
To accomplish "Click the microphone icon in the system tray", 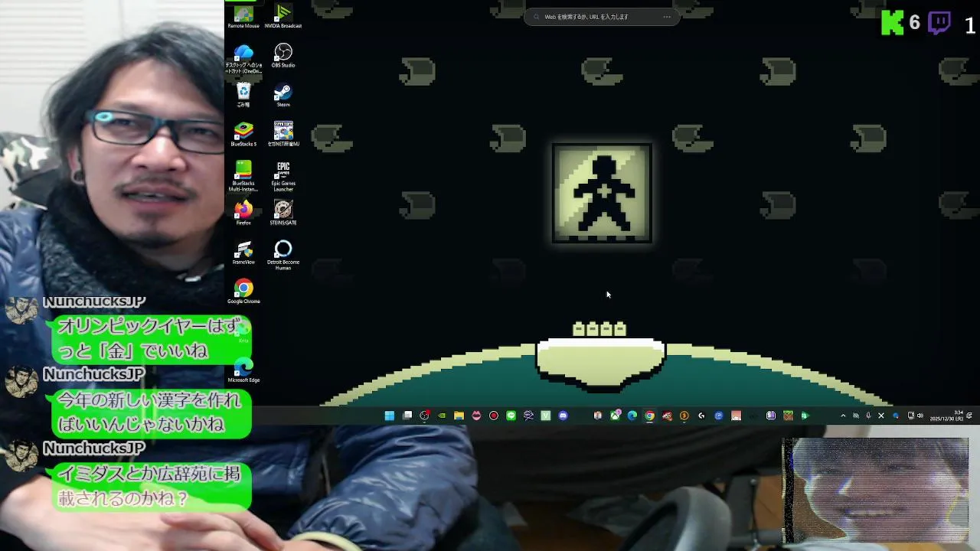I will pyautogui.click(x=868, y=416).
